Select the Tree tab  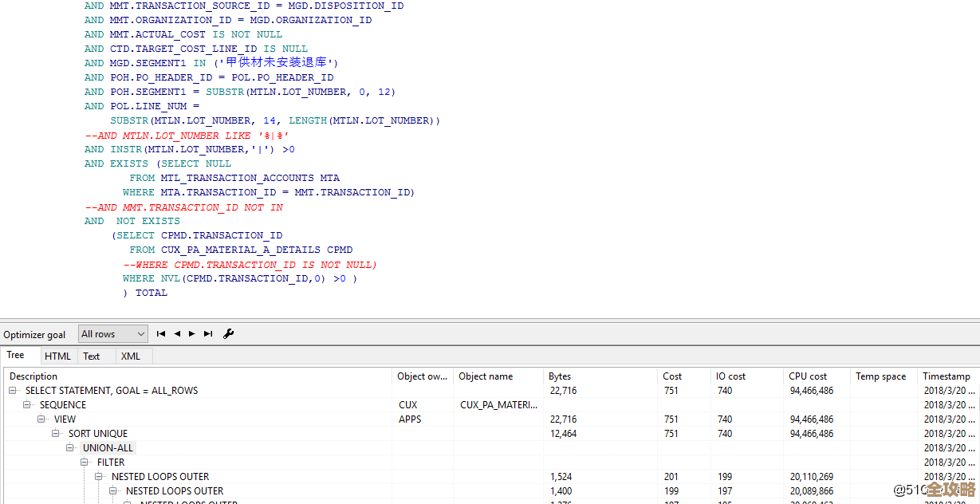pyautogui.click(x=16, y=356)
